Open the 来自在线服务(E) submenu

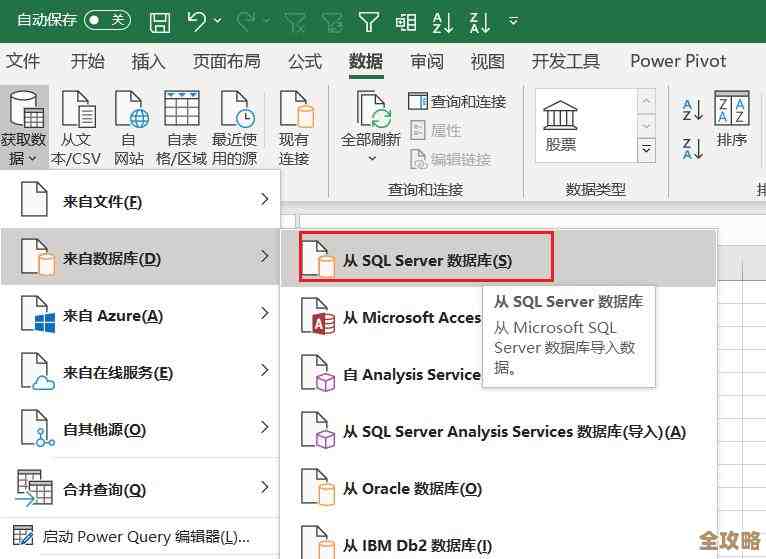click(140, 371)
